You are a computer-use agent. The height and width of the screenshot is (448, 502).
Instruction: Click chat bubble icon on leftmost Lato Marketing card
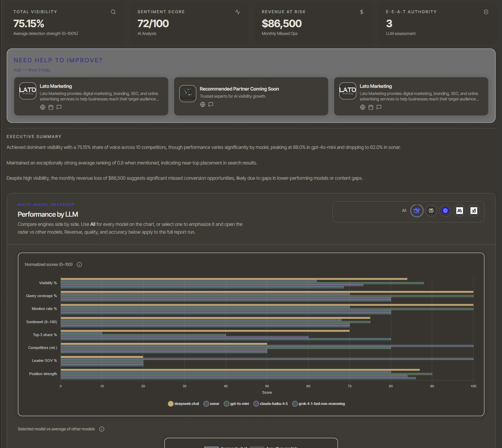coord(59,107)
